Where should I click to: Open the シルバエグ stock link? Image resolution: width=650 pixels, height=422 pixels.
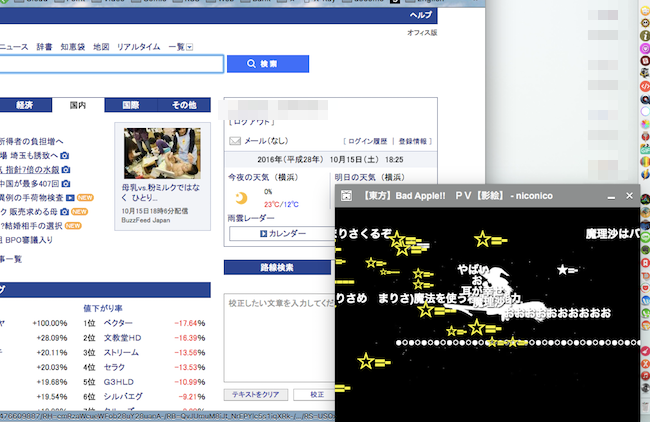[x=123, y=397]
